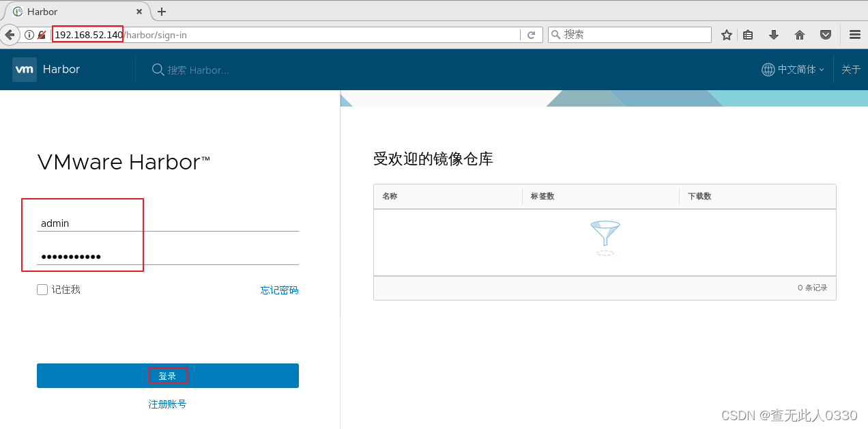
Task: Focus the browser address bar URL
Action: coord(287,35)
